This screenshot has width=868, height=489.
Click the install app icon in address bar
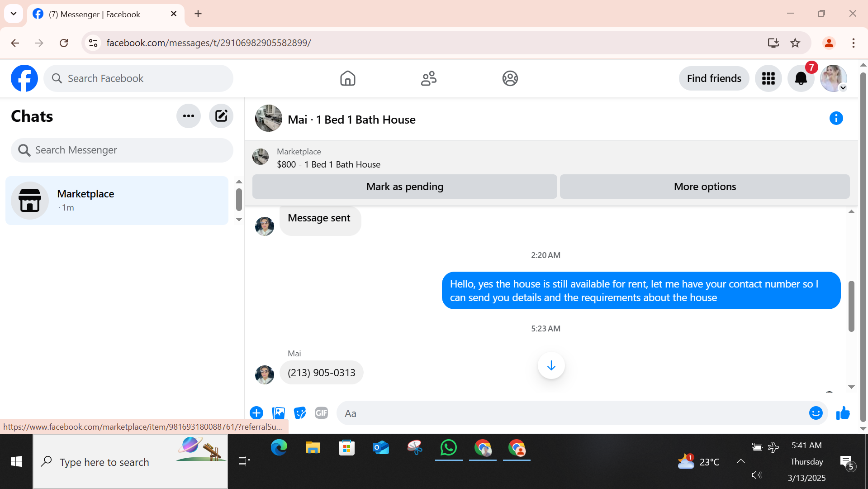point(773,43)
